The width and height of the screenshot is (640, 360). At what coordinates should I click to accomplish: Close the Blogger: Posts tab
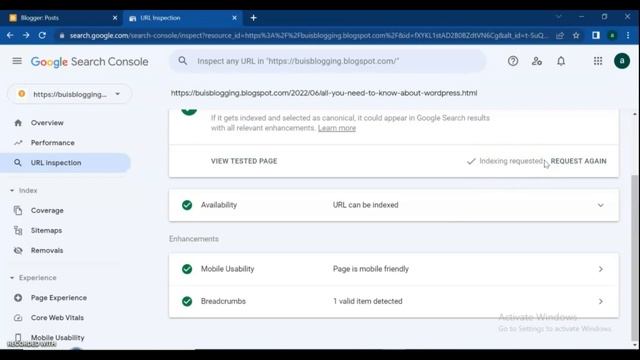point(115,18)
